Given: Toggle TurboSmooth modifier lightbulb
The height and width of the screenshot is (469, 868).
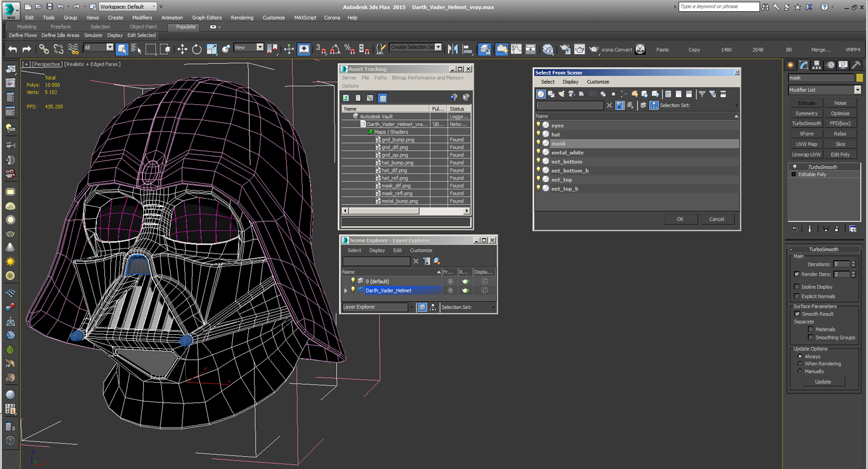Looking at the screenshot, I should click(x=795, y=167).
